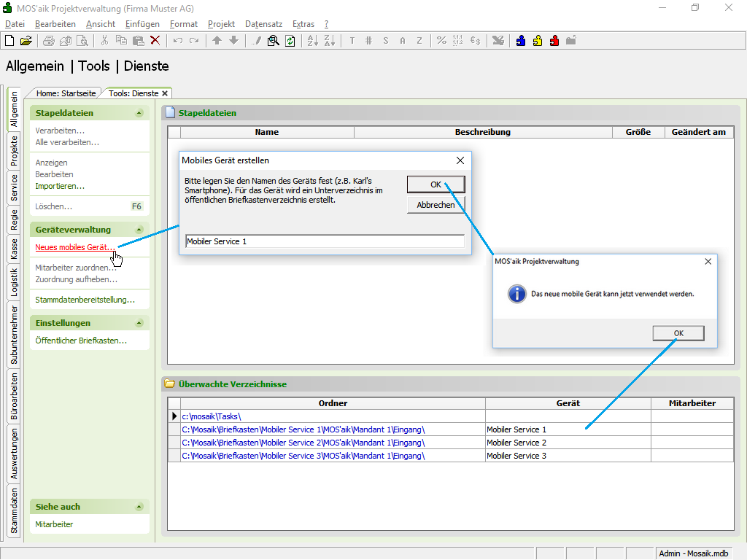Select the Mobiler Service 2 device cell
Screen dimensions: 747x560
tap(568, 443)
